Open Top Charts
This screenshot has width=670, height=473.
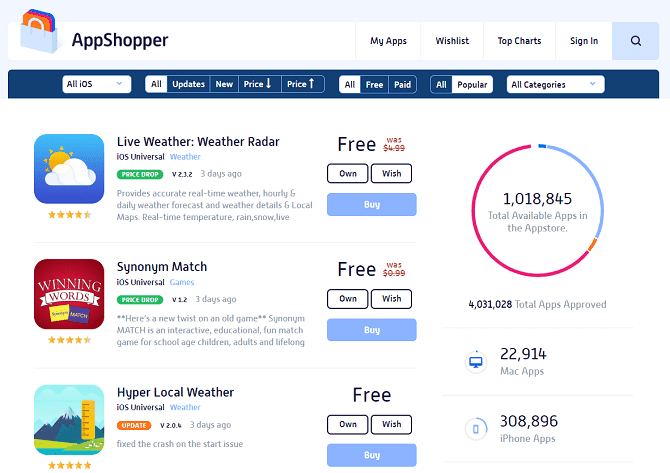pos(520,41)
